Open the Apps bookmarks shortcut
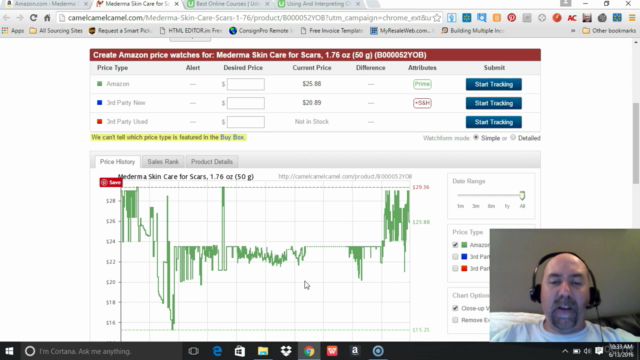 point(13,31)
